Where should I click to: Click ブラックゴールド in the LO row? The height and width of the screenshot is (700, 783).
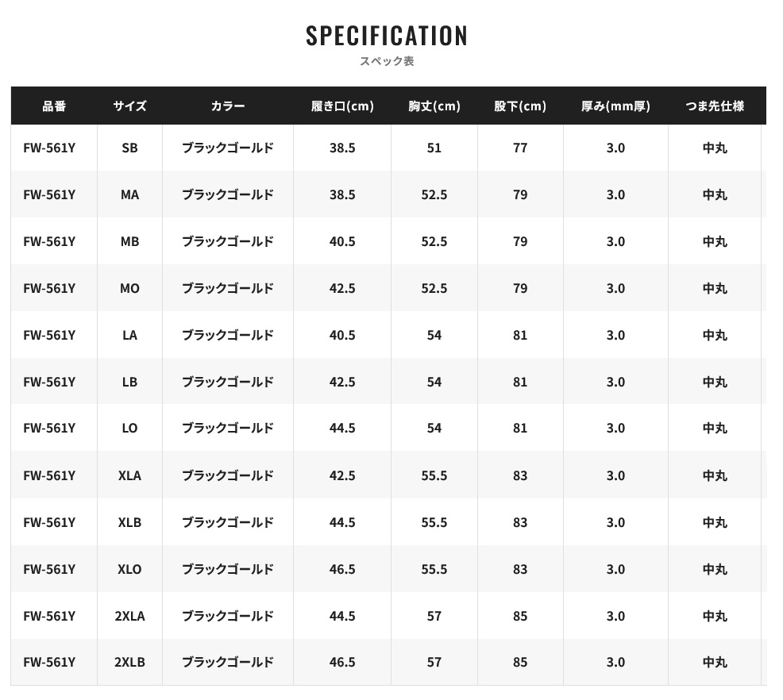228,428
